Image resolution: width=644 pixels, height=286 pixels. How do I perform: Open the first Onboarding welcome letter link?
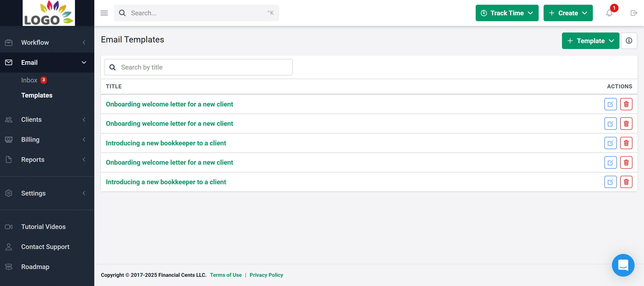[169, 104]
